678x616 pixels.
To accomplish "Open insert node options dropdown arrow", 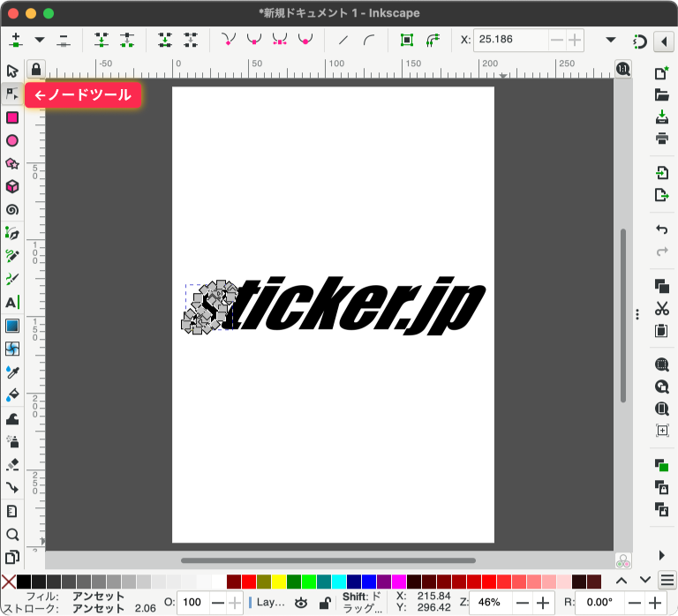I will click(40, 40).
